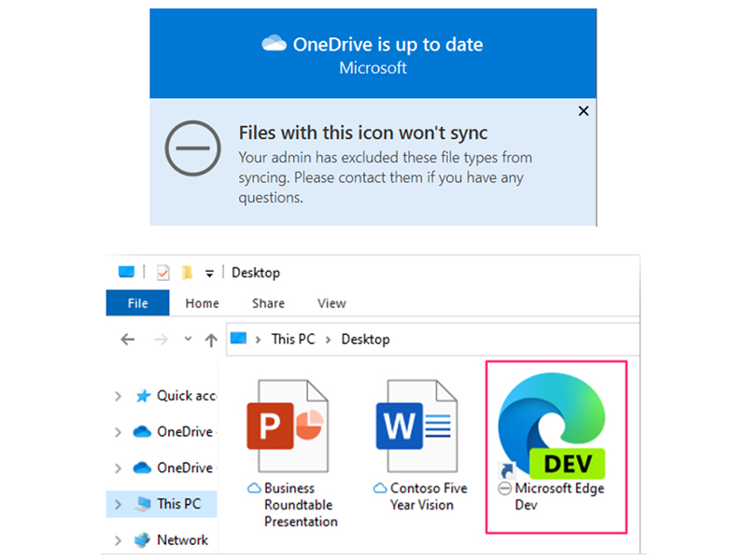747x560 pixels.
Task: Expand the first OneDrive tree node
Action: tap(118, 432)
